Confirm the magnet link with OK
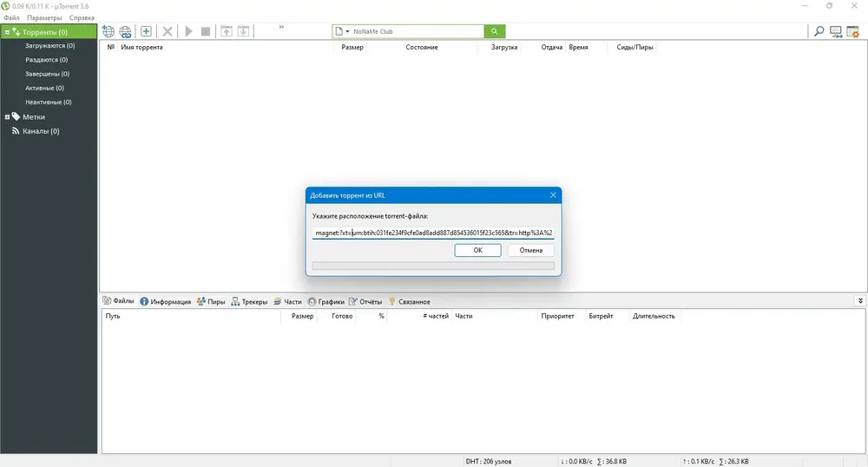This screenshot has height=467, width=868. click(x=477, y=250)
